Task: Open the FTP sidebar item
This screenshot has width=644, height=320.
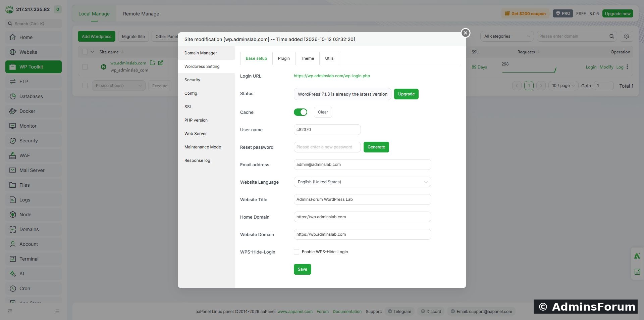Action: click(x=34, y=82)
